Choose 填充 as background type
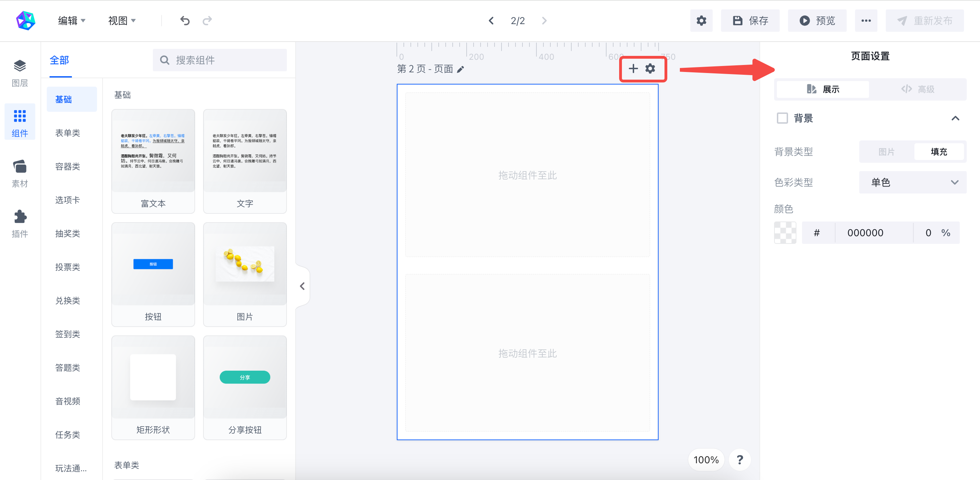The image size is (980, 480). pos(938,152)
